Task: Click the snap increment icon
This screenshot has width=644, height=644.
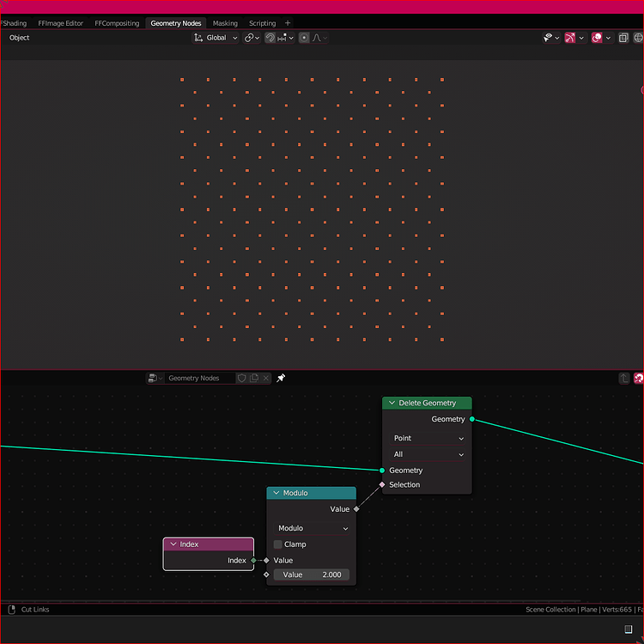Action: pyautogui.click(x=282, y=38)
